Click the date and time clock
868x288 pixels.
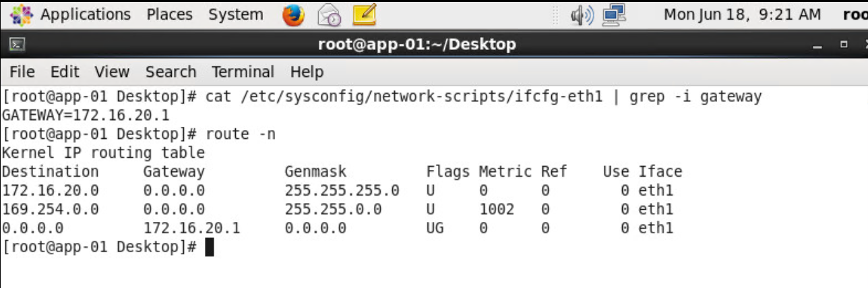[x=742, y=14]
